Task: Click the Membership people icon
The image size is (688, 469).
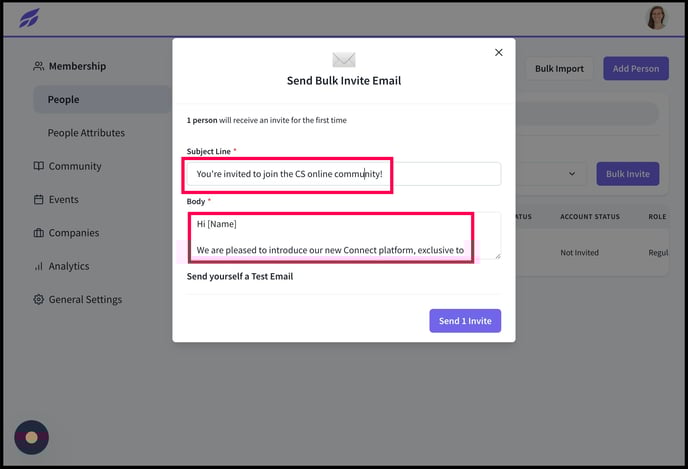Action: pos(39,66)
